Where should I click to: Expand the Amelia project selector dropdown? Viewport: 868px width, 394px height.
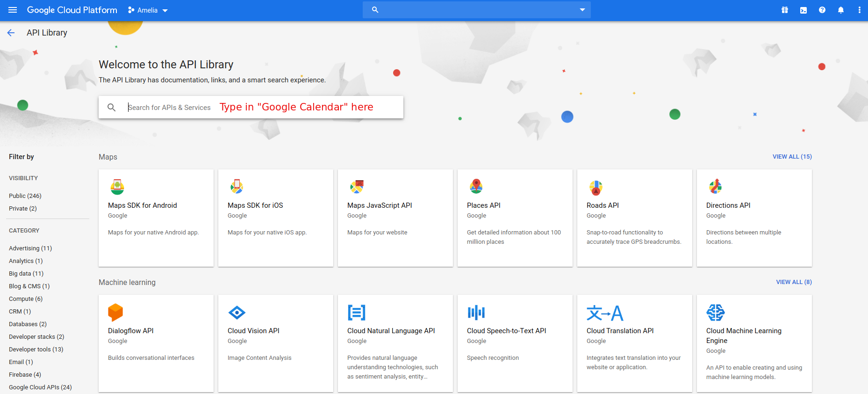pos(148,10)
